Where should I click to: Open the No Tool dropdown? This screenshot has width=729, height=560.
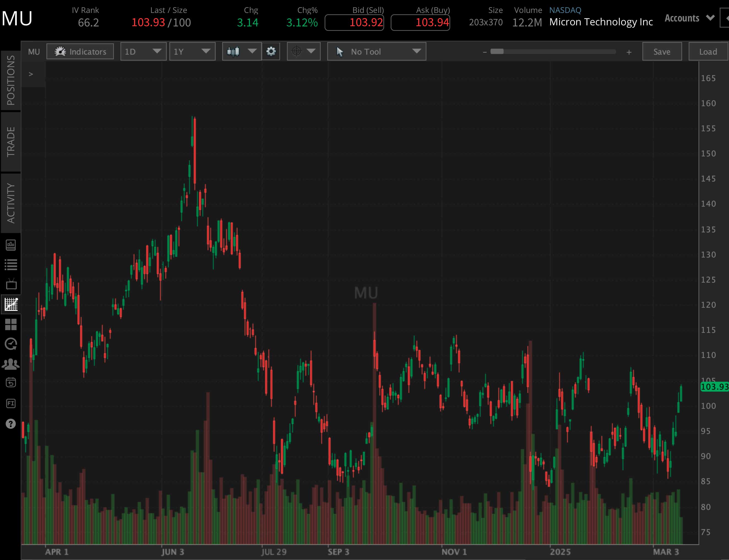(376, 51)
